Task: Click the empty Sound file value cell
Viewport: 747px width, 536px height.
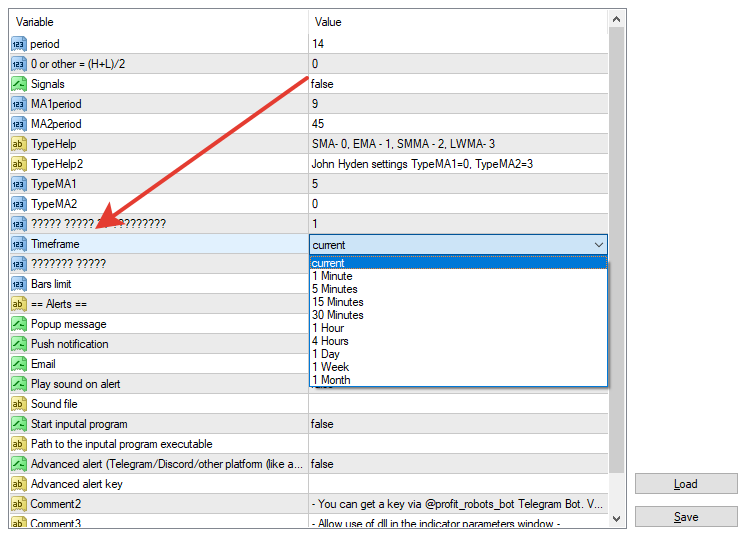Action: point(458,404)
